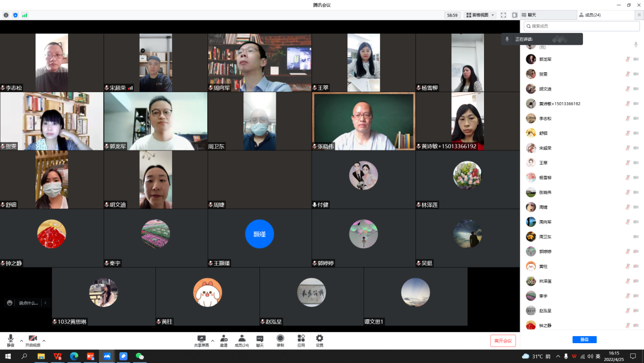644x363 pixels.
Task: Click the fullscreen icon in top bar
Action: point(503,15)
